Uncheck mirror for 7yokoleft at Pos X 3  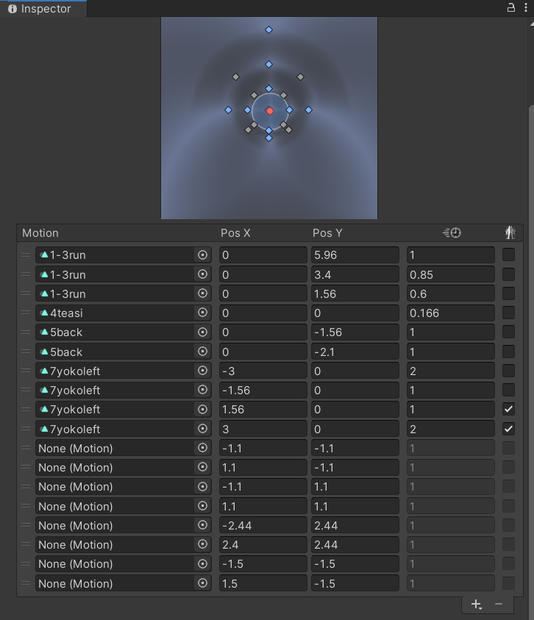pos(508,429)
